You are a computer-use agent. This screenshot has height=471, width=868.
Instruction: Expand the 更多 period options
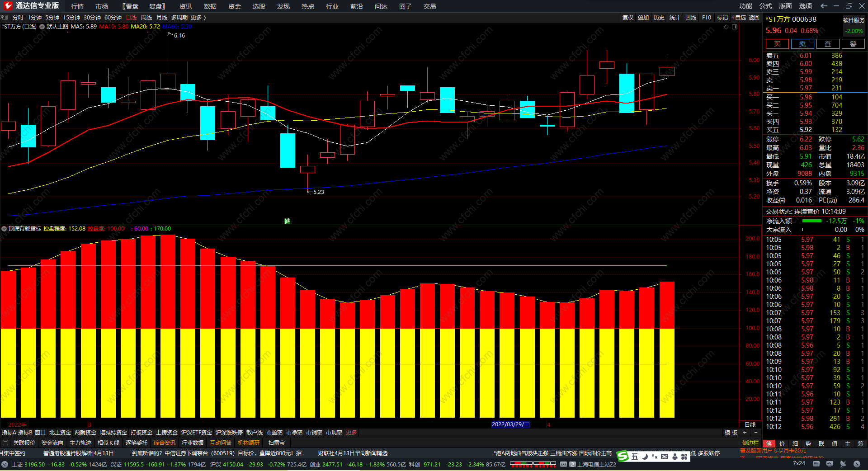click(198, 18)
